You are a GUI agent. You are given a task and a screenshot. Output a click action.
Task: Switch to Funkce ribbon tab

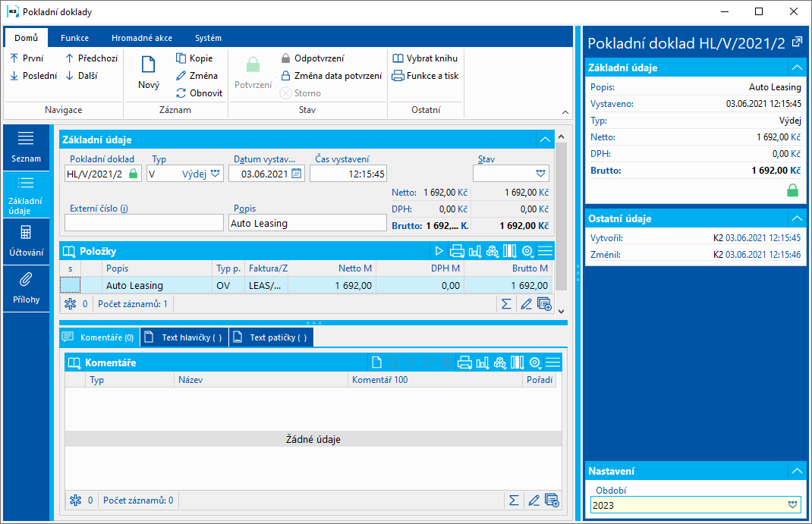[x=74, y=38]
